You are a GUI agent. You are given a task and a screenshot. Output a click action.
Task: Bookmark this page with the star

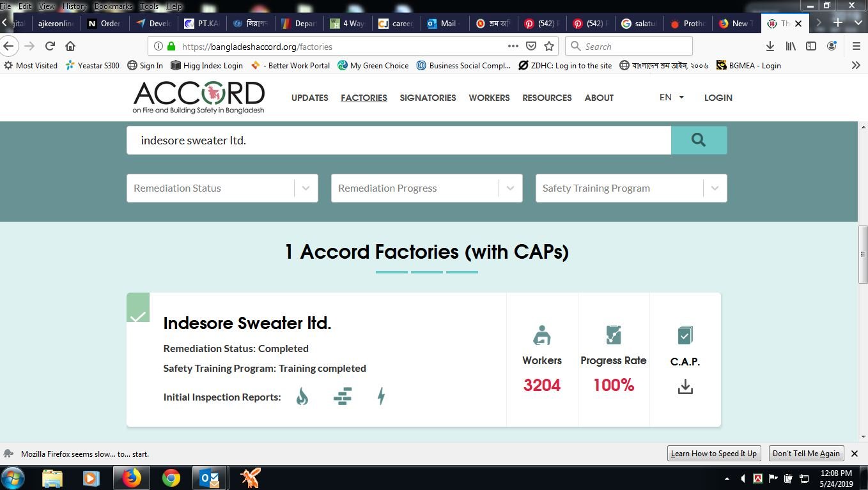549,46
